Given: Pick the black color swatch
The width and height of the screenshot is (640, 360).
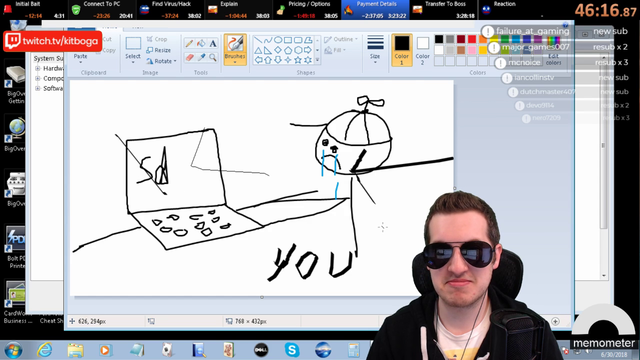Looking at the screenshot, I should (439, 39).
